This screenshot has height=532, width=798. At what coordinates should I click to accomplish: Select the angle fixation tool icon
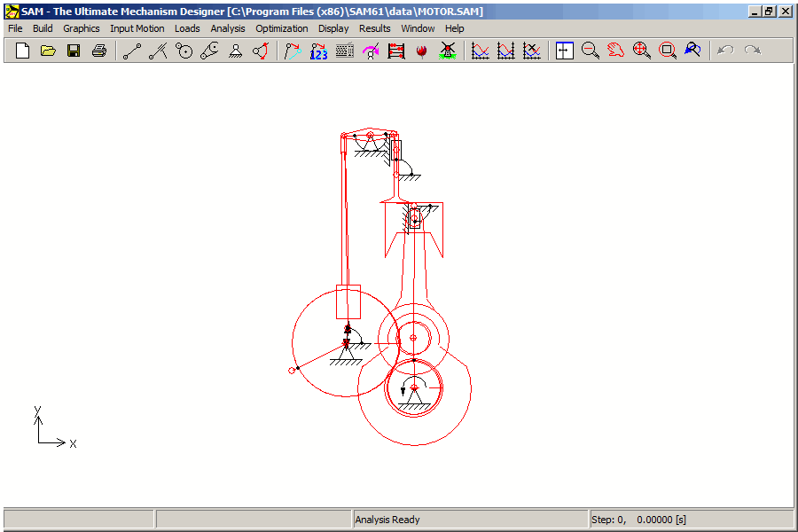click(x=261, y=51)
